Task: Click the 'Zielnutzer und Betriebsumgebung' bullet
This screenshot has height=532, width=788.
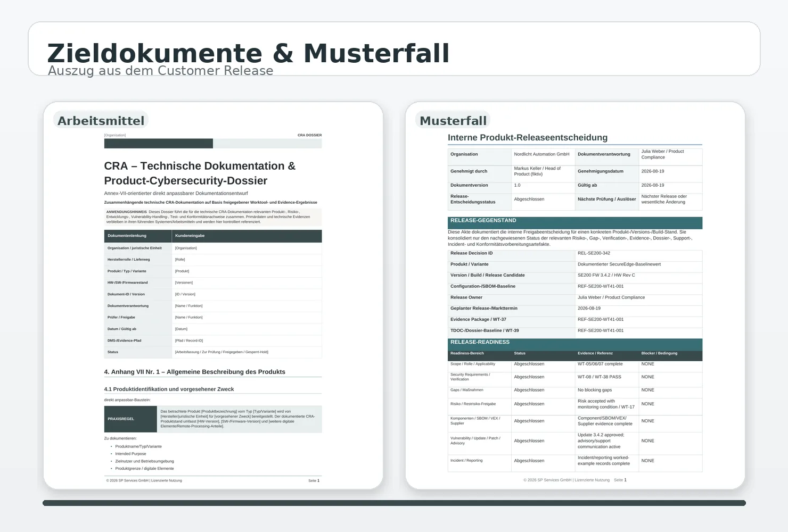Action: [x=144, y=461]
